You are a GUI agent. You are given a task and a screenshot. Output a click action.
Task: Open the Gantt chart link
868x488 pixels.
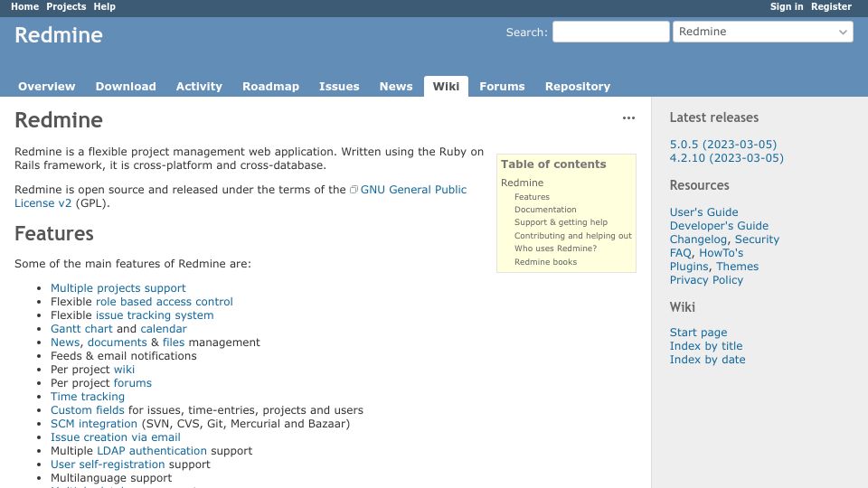81,329
